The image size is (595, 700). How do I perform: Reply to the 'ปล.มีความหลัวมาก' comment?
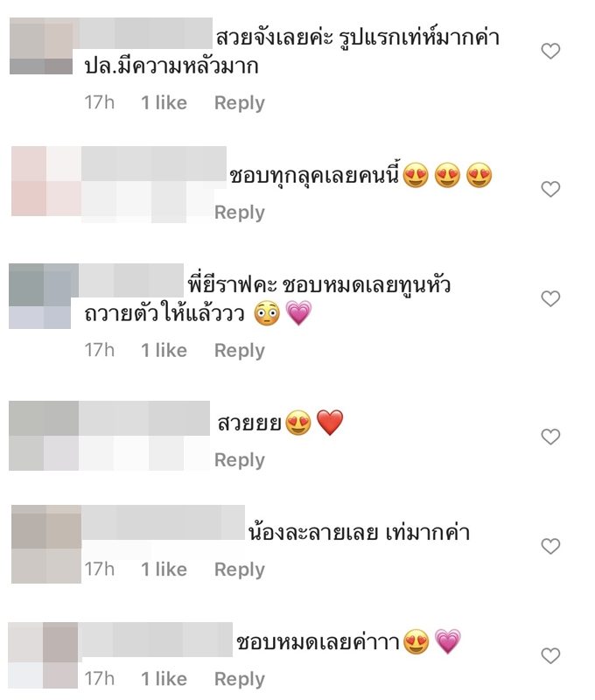240,103
